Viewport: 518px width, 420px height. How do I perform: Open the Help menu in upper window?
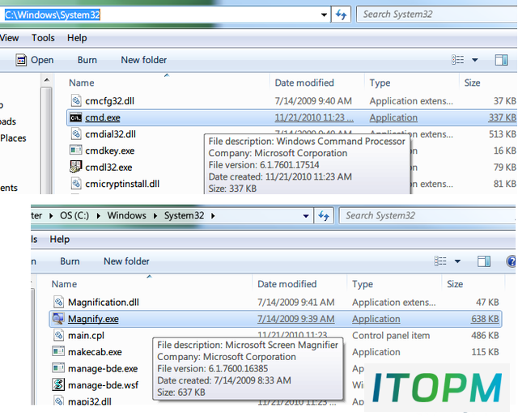click(x=77, y=38)
